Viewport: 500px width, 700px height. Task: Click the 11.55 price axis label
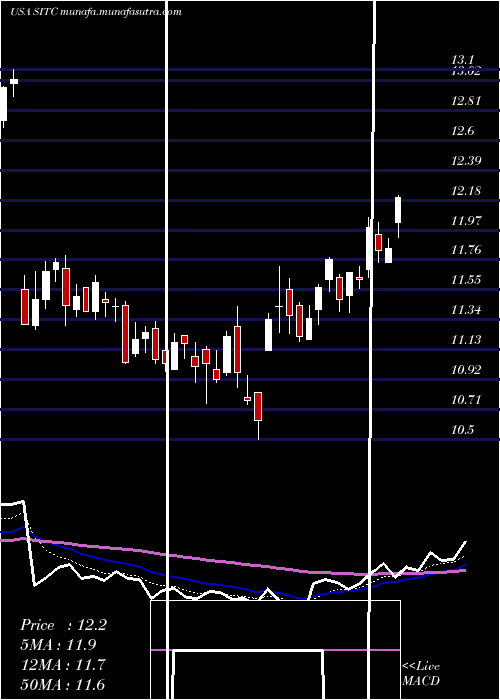pyautogui.click(x=466, y=280)
